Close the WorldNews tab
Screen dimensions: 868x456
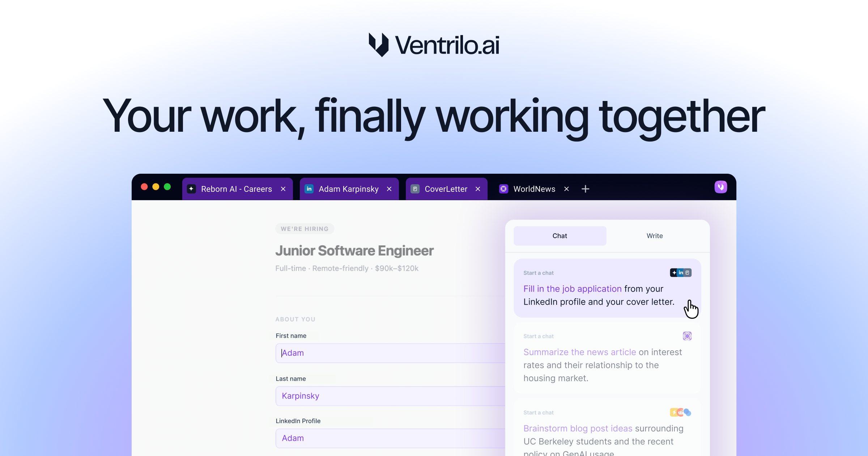[x=566, y=189]
